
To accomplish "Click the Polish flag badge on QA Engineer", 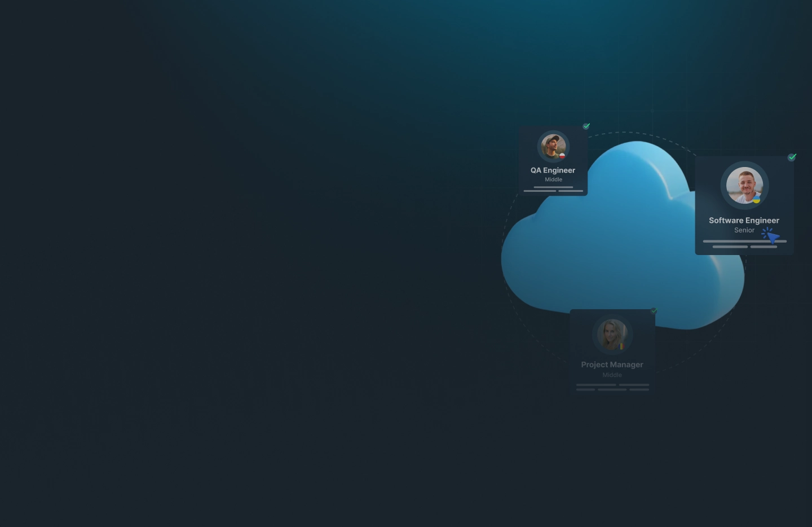I will tap(562, 156).
